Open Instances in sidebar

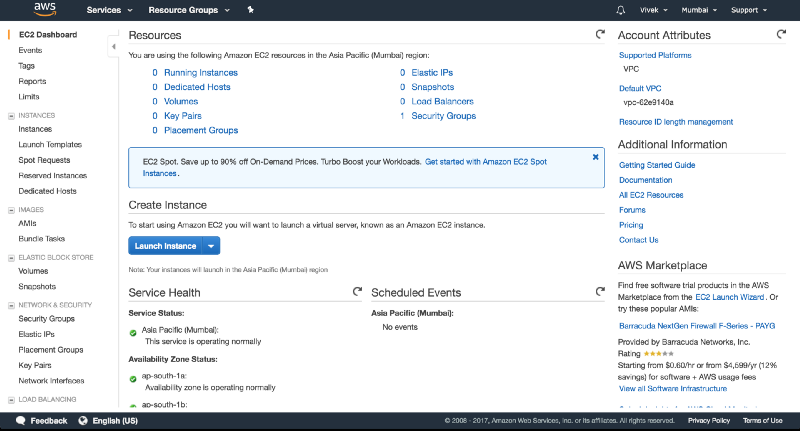point(35,129)
